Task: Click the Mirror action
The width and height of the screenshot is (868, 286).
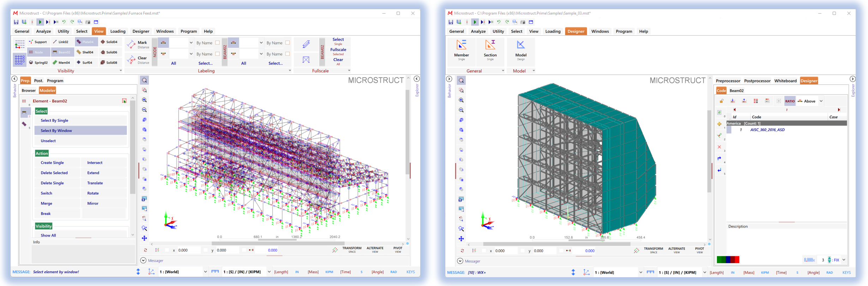Action: (x=104, y=203)
